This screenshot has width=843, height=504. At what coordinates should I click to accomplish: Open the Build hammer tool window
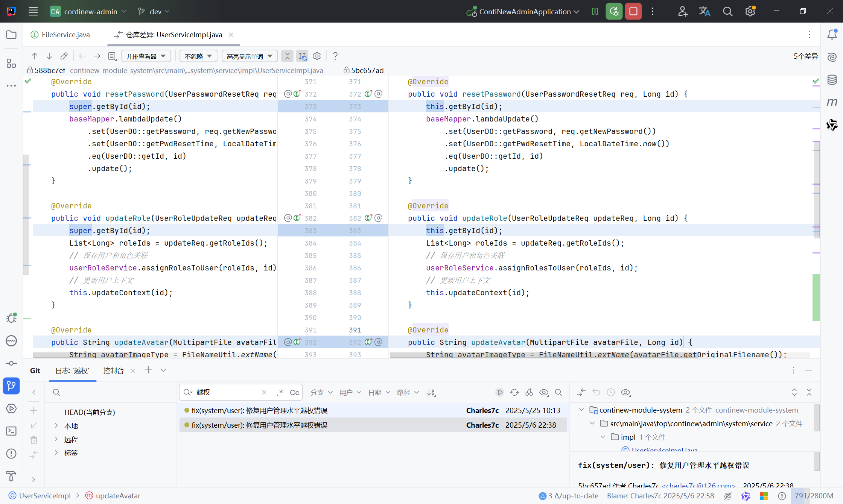(11, 476)
